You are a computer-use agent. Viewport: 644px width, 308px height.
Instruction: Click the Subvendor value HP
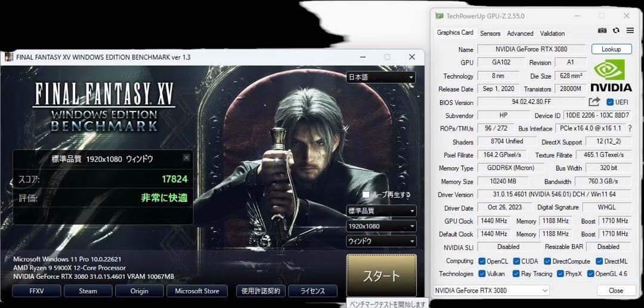click(503, 115)
